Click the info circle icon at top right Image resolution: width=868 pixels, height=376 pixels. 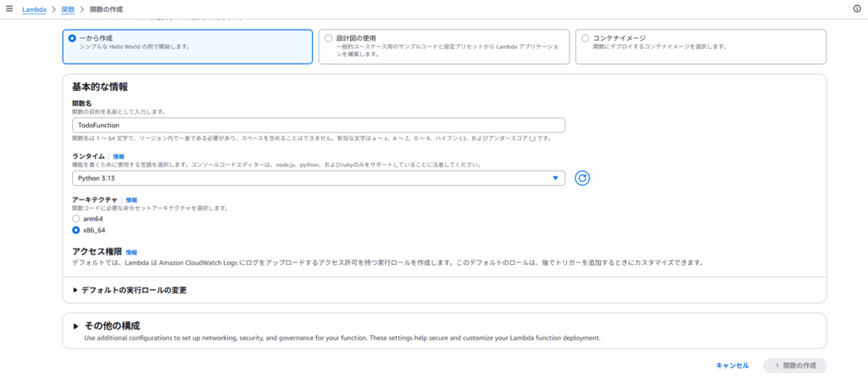click(x=856, y=8)
